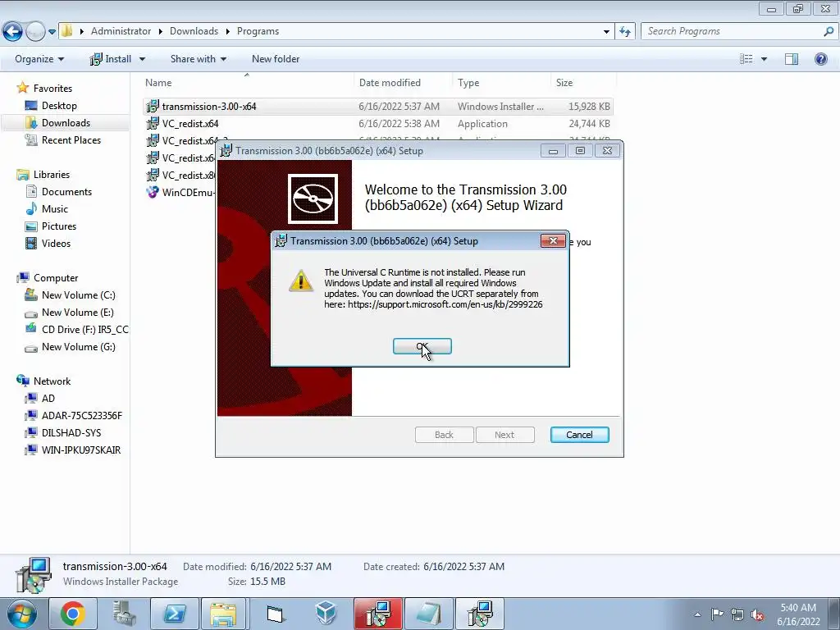Open Libraries in navigation pane
840x630 pixels.
tap(52, 175)
